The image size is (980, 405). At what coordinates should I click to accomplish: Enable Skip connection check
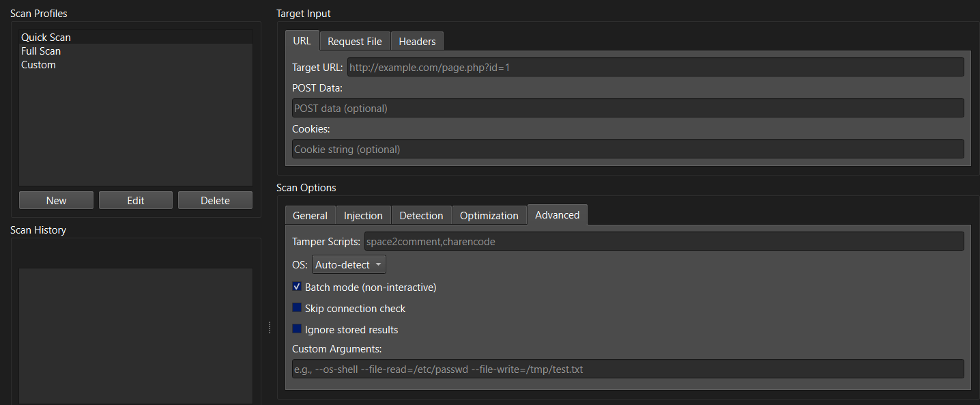(x=297, y=307)
